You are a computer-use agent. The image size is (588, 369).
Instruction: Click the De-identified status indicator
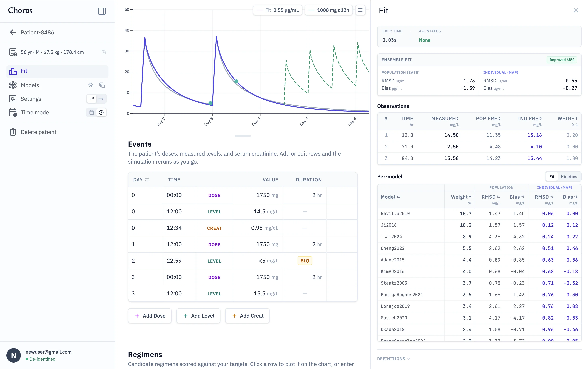pyautogui.click(x=41, y=359)
